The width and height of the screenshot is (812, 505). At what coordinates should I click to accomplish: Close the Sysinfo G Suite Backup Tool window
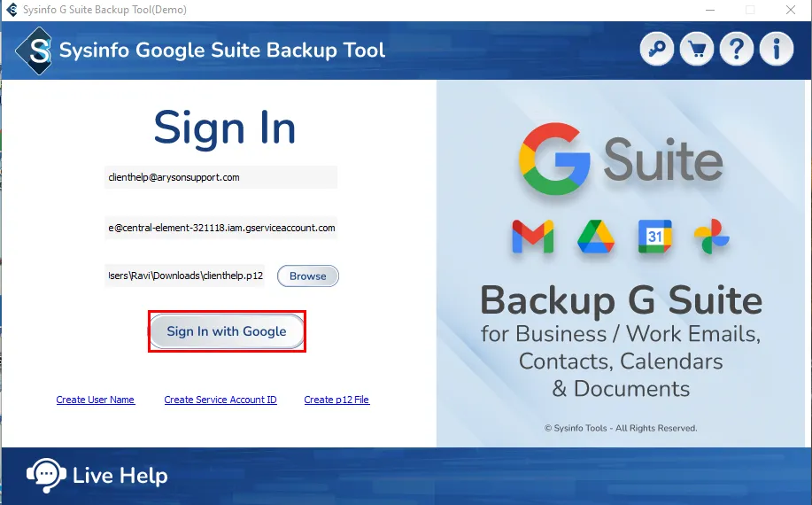coord(790,10)
